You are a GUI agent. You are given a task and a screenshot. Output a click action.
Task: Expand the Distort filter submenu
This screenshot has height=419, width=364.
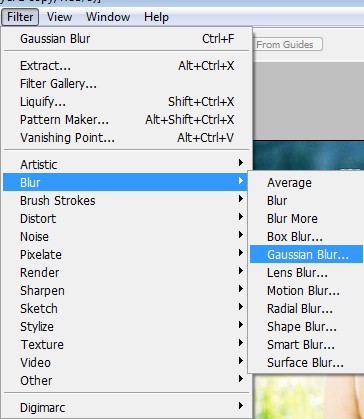[x=126, y=219]
